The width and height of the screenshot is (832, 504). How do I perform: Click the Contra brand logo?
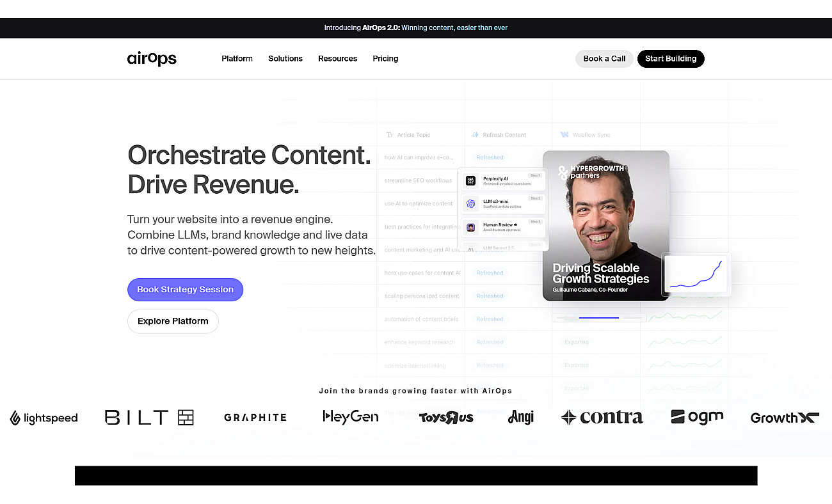pyautogui.click(x=602, y=418)
